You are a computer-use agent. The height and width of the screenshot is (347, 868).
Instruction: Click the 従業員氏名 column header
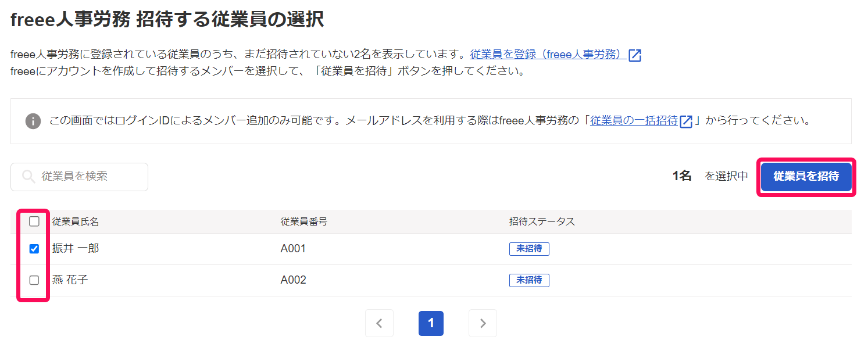[x=76, y=221]
